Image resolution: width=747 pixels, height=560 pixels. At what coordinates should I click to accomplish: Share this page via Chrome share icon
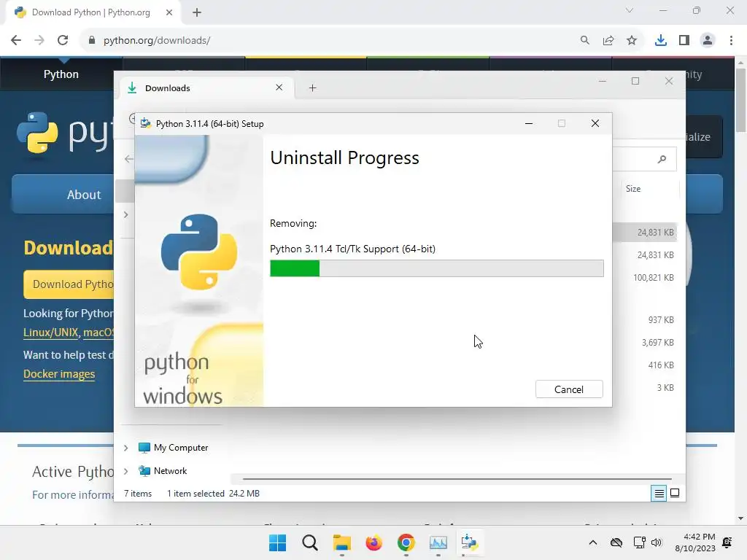pos(608,40)
